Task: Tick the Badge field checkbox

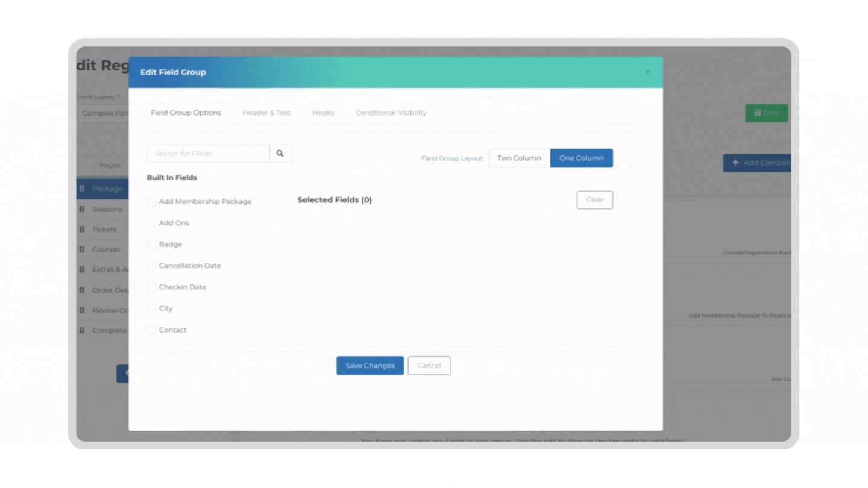Action: coord(151,245)
